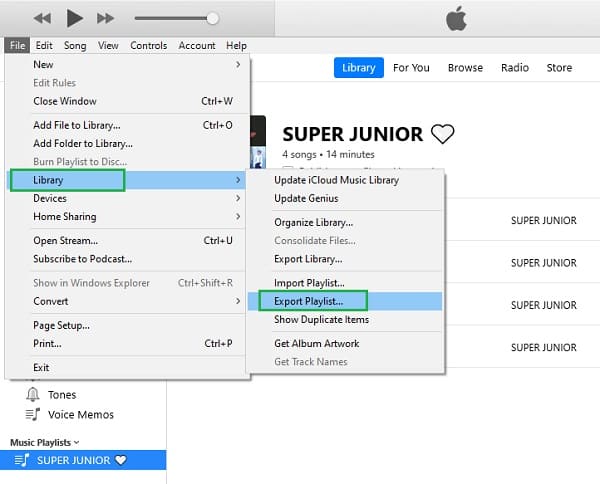The height and width of the screenshot is (484, 600).
Task: Switch to the Radio tab
Action: tap(515, 68)
